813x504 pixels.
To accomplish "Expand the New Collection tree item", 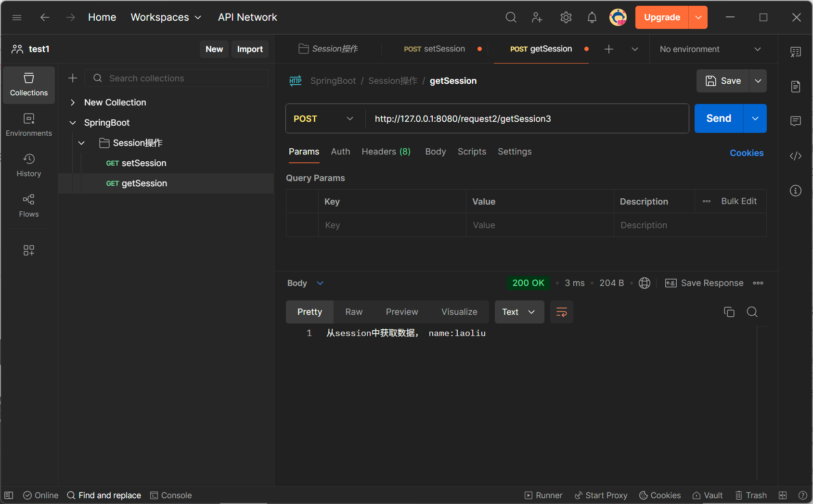I will click(73, 103).
